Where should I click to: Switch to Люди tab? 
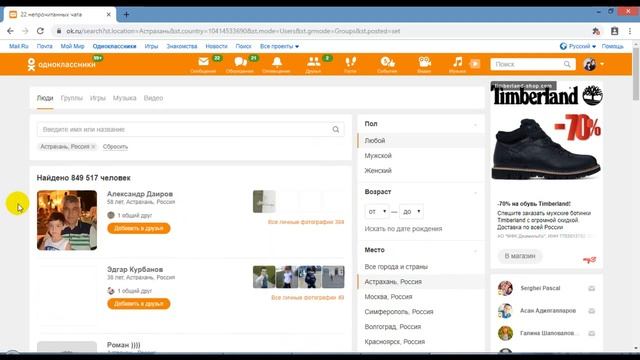coord(45,98)
